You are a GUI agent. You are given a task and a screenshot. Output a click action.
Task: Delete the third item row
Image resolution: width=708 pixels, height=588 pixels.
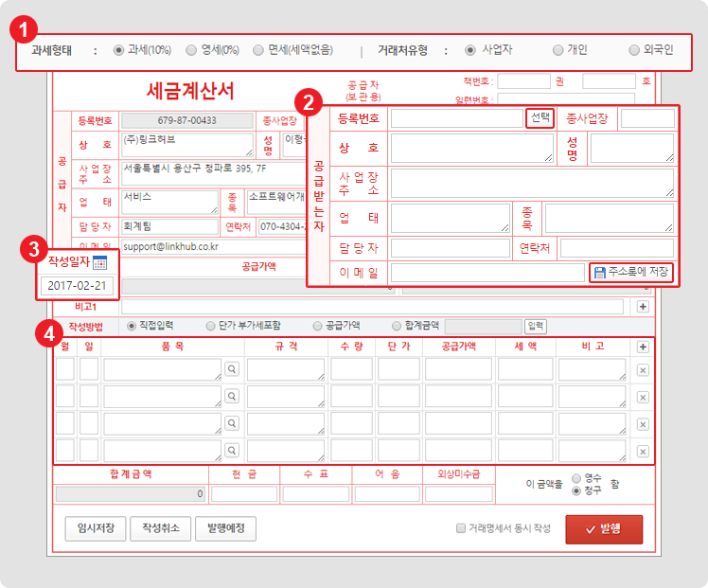643,424
